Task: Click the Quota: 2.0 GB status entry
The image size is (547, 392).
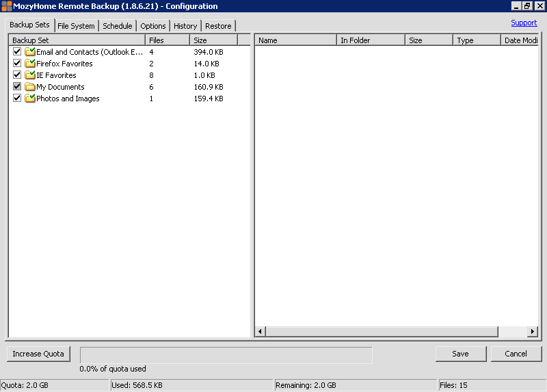Action: pyautogui.click(x=55, y=385)
